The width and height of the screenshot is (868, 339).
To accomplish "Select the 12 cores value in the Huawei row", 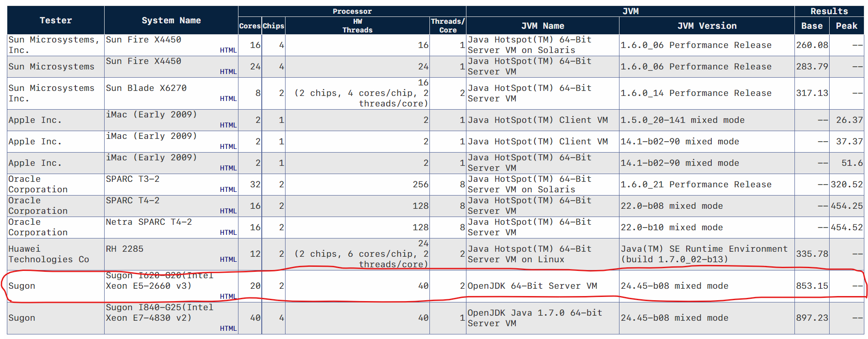I will pyautogui.click(x=255, y=254).
